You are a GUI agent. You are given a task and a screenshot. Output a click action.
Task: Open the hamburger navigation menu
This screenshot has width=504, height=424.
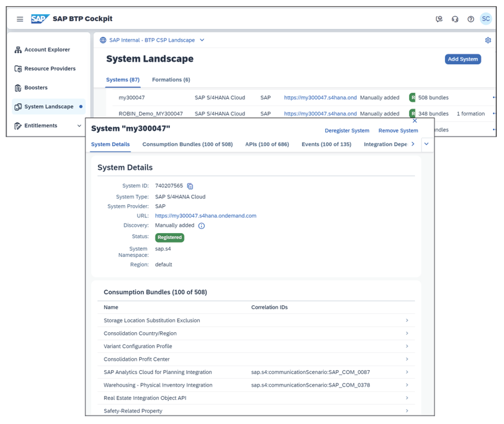(x=20, y=19)
